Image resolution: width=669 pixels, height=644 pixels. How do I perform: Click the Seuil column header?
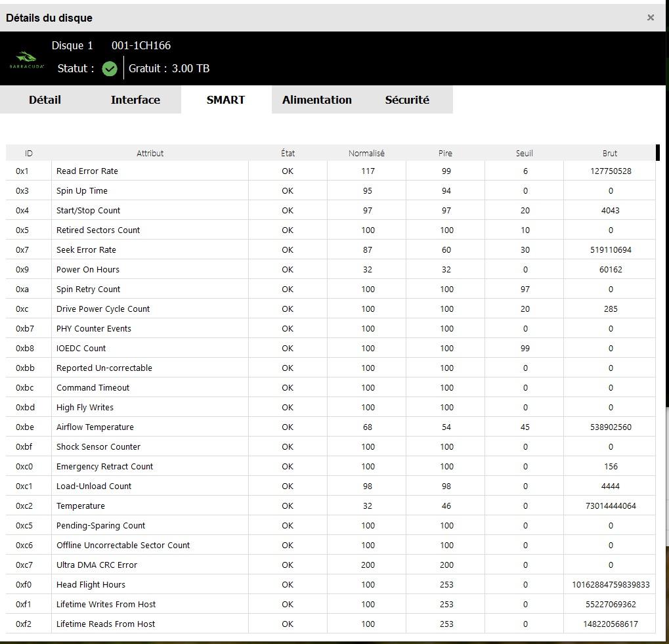coord(524,153)
